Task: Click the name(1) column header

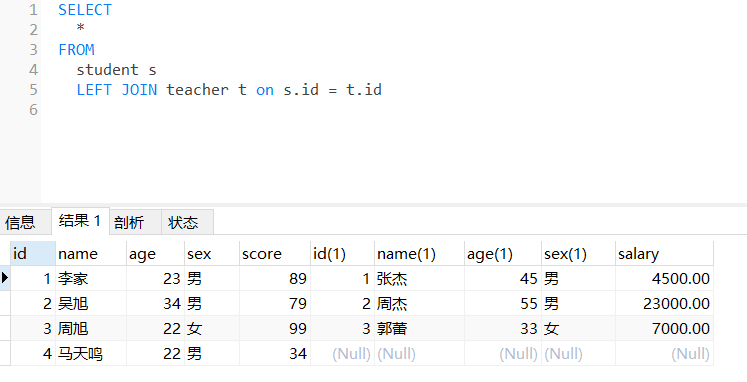Action: click(419, 253)
